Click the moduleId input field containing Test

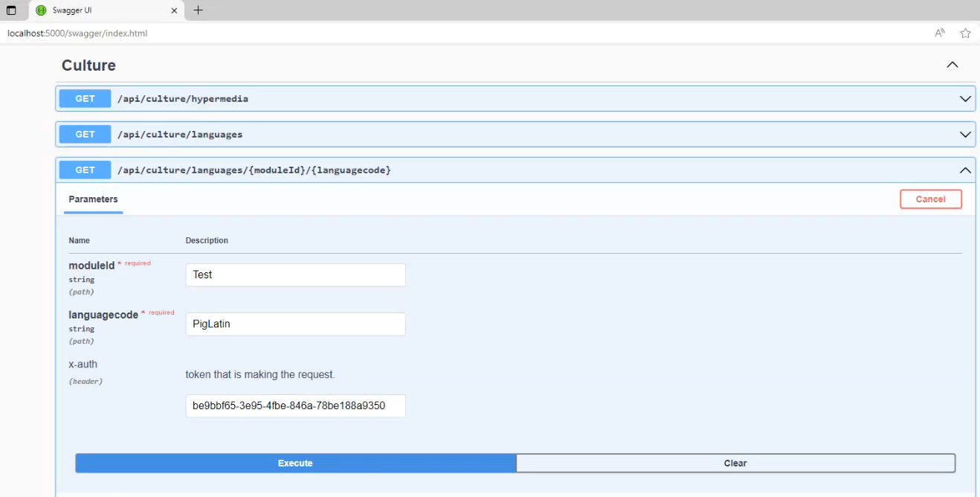[x=295, y=275]
